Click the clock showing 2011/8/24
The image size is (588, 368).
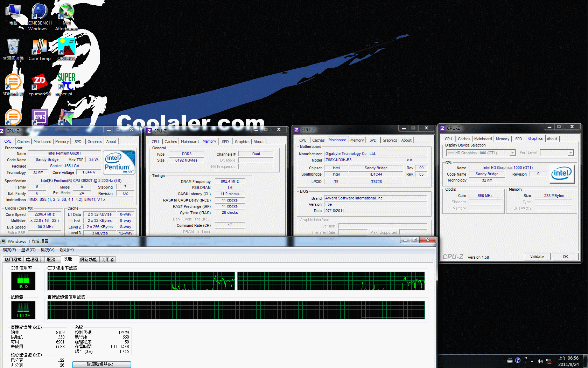(568, 361)
